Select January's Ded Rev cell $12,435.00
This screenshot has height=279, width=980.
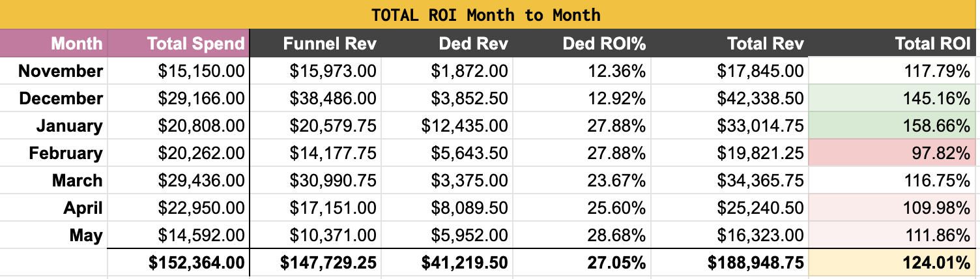pyautogui.click(x=447, y=125)
